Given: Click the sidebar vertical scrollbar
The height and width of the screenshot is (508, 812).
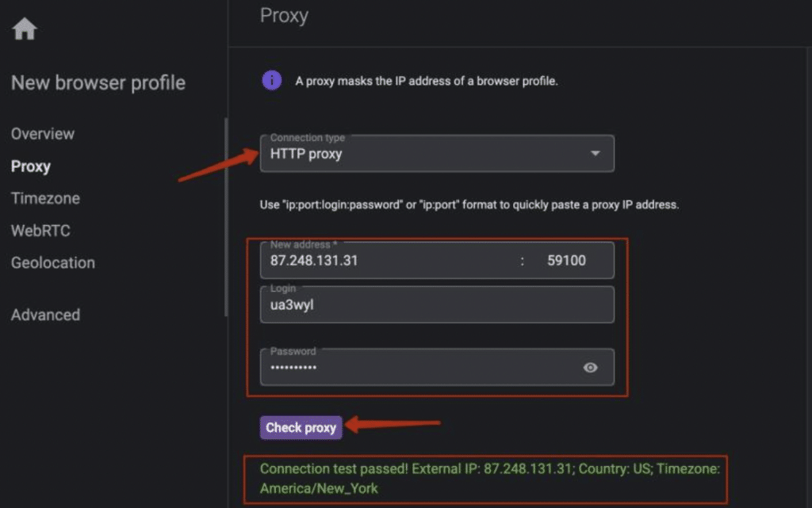Looking at the screenshot, I should click(226, 217).
